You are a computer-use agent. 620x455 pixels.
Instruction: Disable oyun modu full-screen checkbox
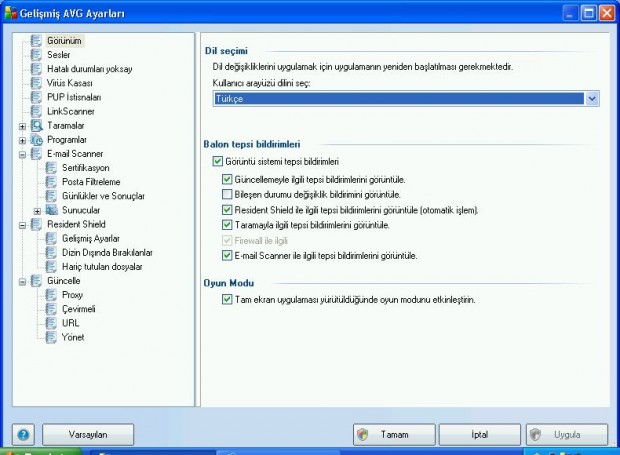(217, 299)
